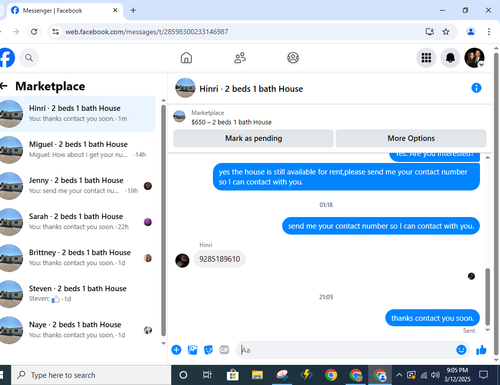The width and height of the screenshot is (500, 385).
Task: Open the Friends icon in top navigation
Action: pos(240,58)
